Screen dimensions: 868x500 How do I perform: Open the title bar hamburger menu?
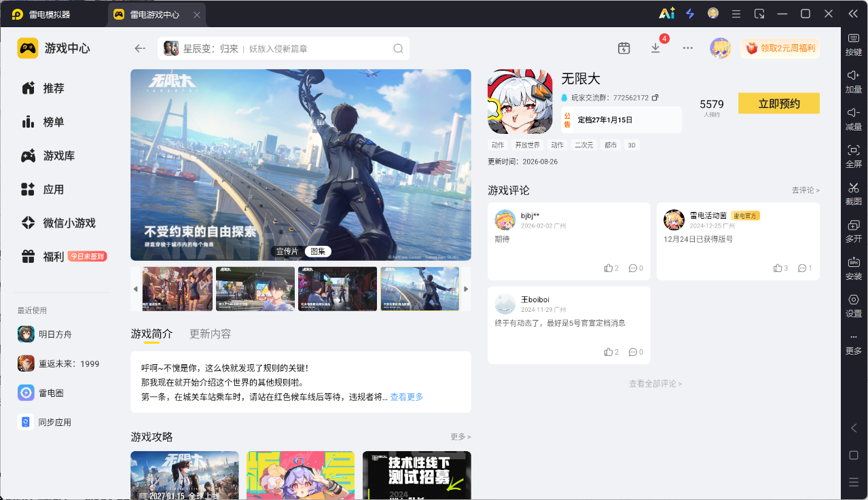(x=736, y=14)
